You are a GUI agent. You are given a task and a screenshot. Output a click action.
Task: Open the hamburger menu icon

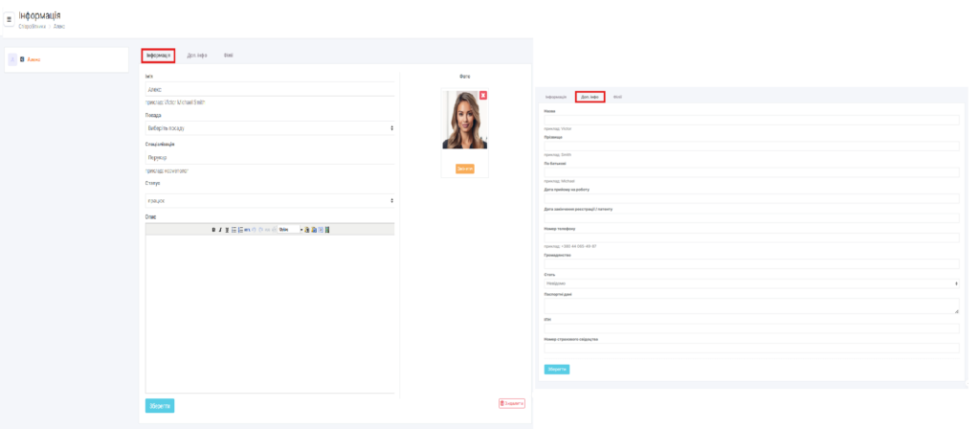(10, 18)
